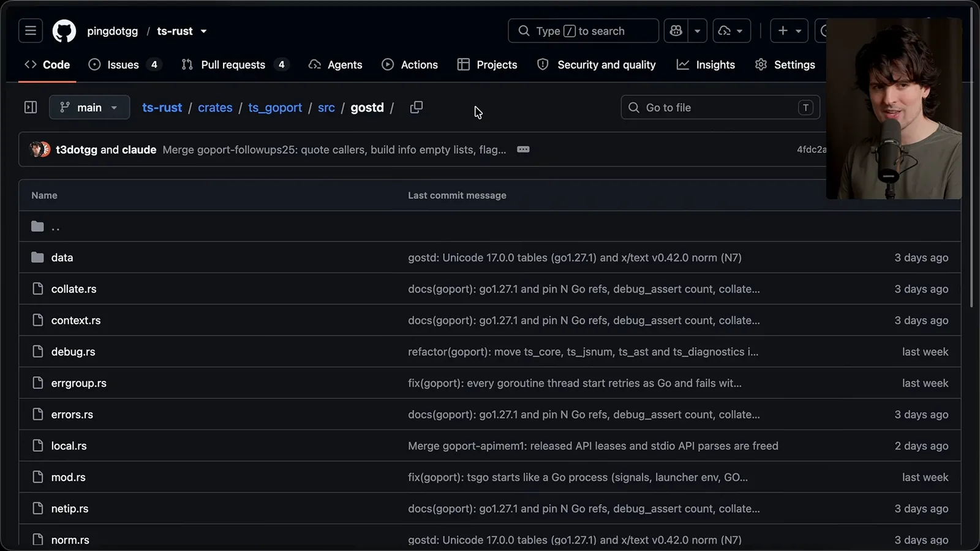Open the errors.rs file
Screen dimensions: 980x551
72,414
